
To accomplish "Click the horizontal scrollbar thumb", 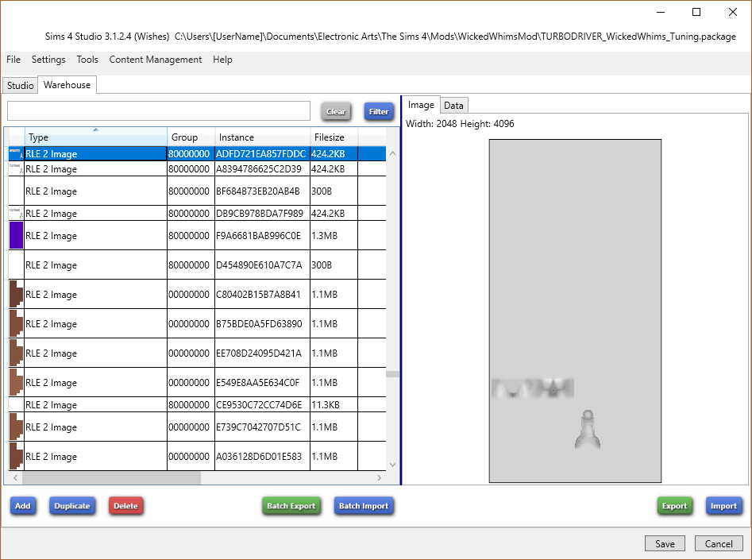I will pos(111,478).
